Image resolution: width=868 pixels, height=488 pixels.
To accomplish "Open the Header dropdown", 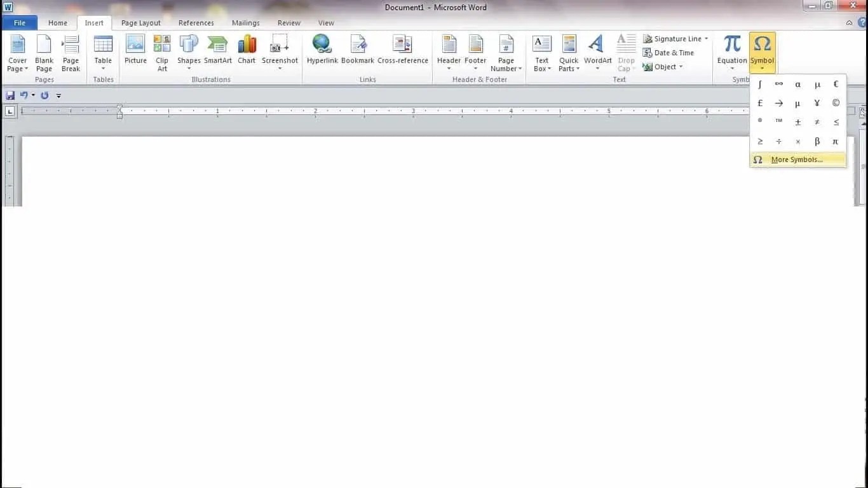I will (x=449, y=53).
